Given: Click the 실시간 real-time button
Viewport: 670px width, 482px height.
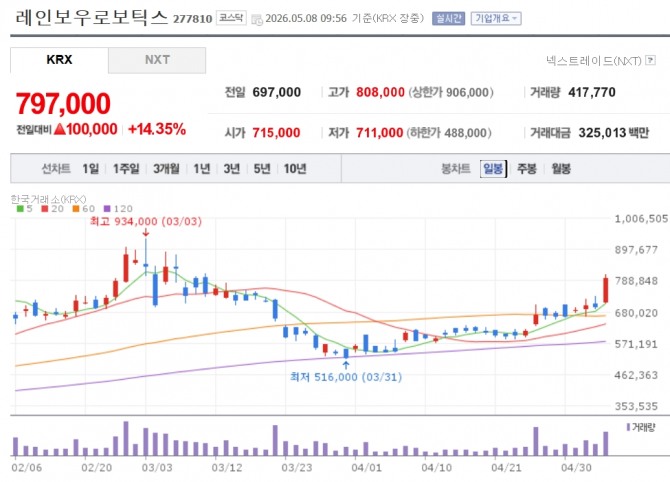Looking at the screenshot, I should [x=448, y=18].
